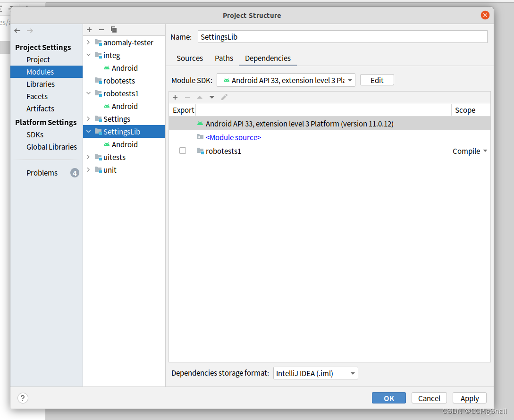
Task: Select the unit module
Action: tap(110, 170)
